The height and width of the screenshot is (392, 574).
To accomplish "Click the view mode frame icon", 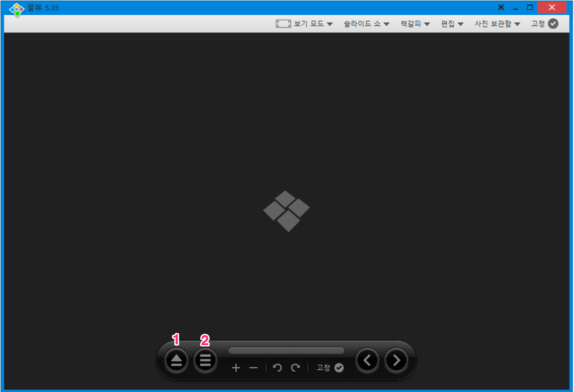I will (283, 24).
